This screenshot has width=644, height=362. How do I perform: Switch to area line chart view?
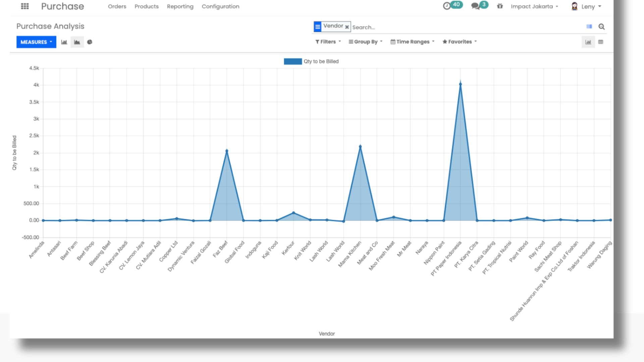[77, 42]
